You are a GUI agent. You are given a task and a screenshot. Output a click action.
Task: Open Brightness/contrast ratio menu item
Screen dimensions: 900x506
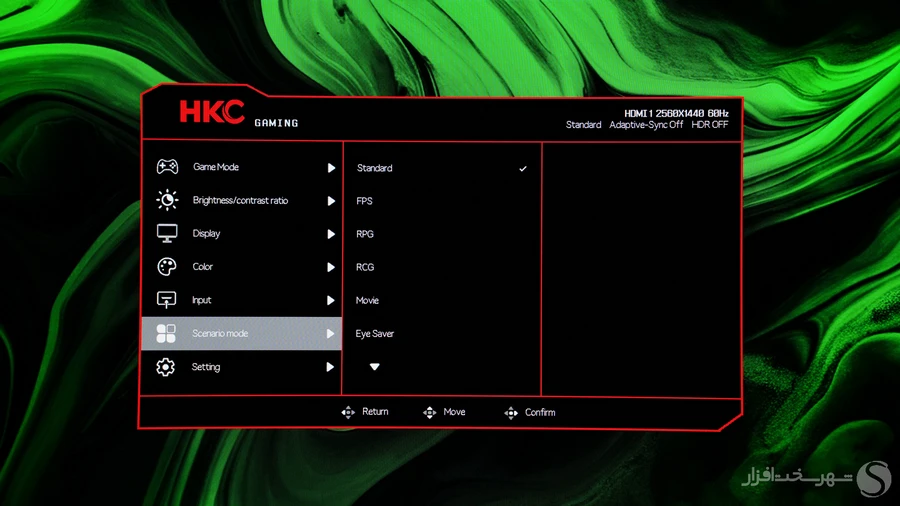tap(242, 200)
